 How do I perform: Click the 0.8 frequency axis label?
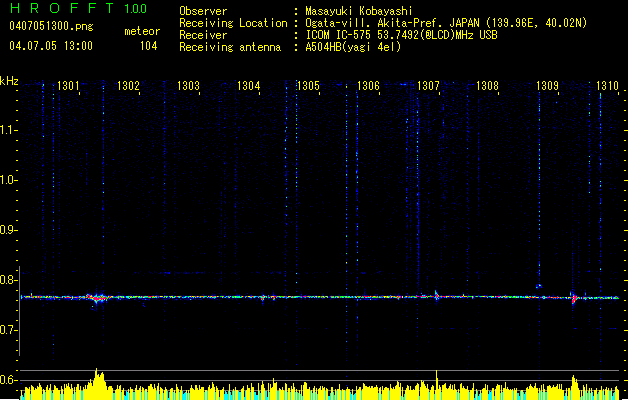8,280
